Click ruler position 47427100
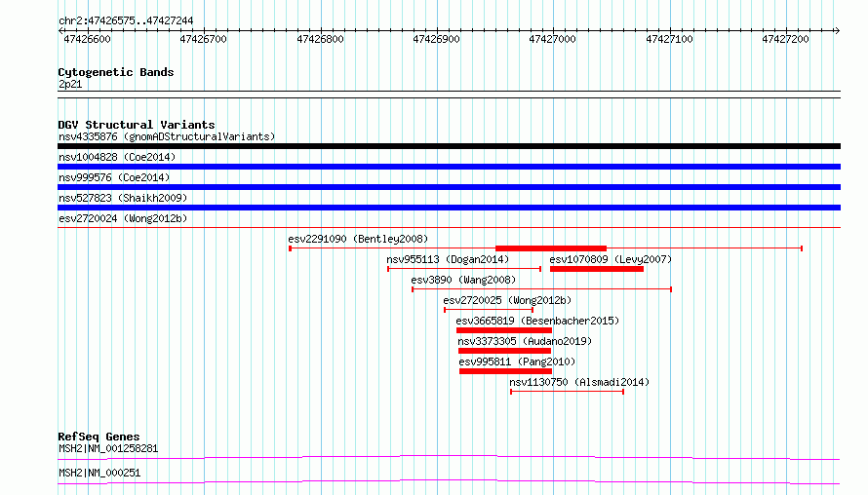The image size is (868, 495). tap(670, 39)
